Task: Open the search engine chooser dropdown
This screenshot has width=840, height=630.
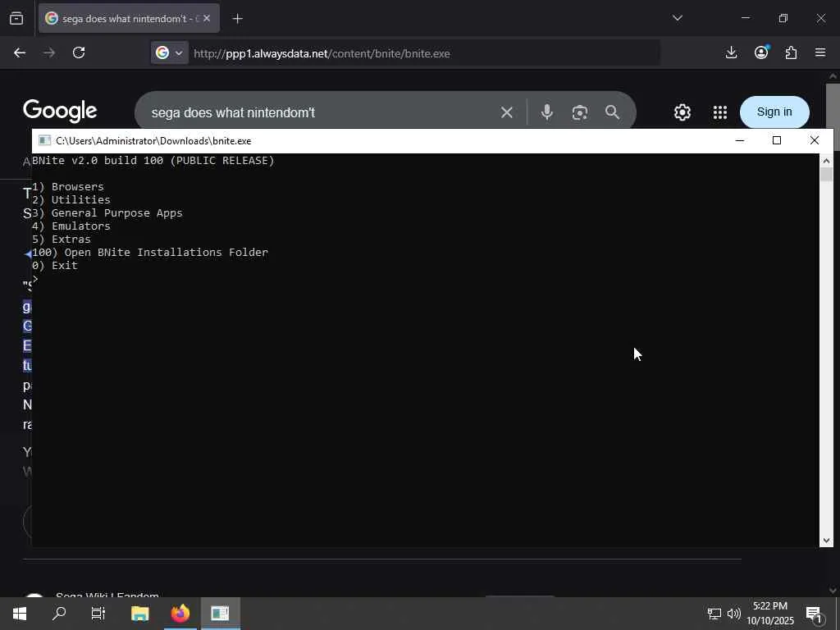Action: click(169, 53)
